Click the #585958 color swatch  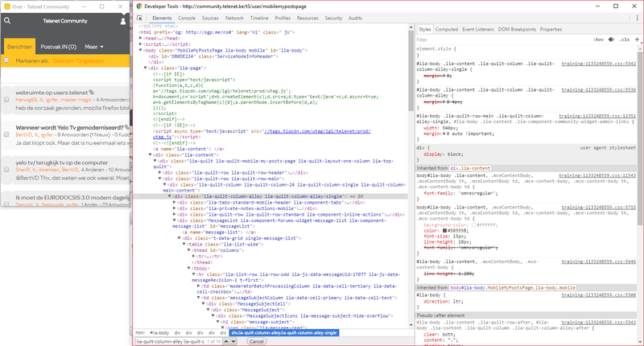point(444,231)
